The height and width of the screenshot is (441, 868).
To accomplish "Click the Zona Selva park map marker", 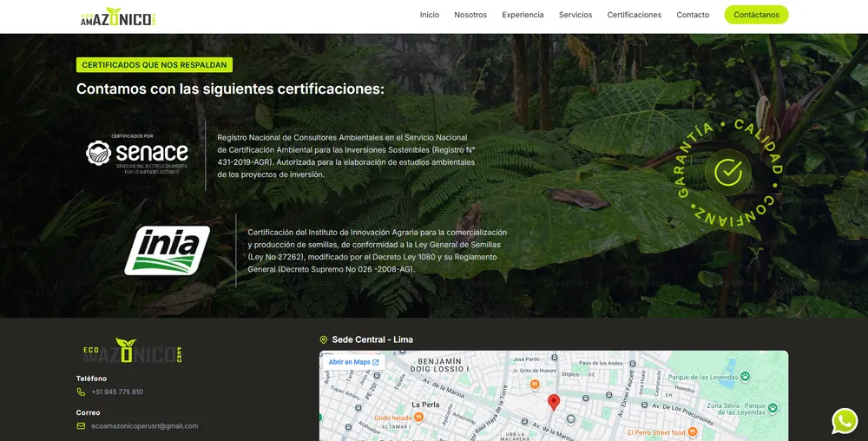I will (773, 408).
